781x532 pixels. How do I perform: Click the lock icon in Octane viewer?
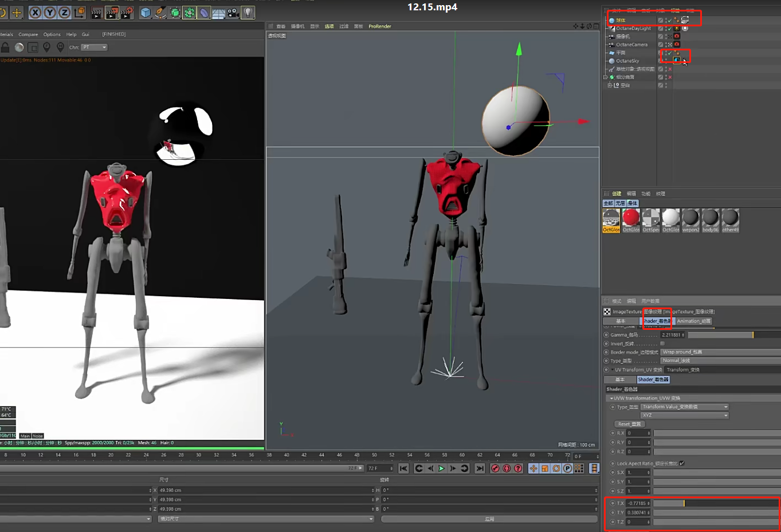[5, 48]
